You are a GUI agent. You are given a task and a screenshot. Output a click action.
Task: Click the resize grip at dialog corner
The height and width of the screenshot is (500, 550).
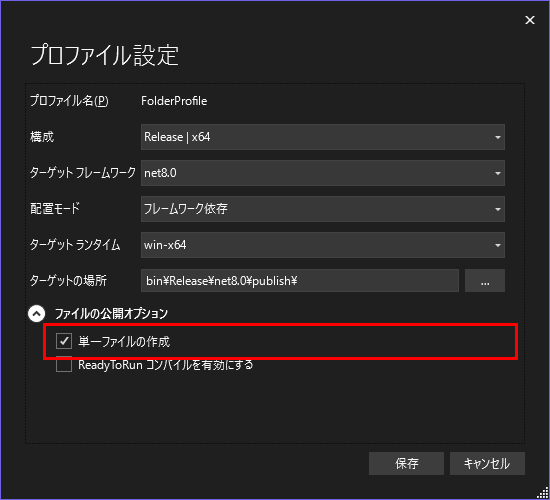click(542, 492)
